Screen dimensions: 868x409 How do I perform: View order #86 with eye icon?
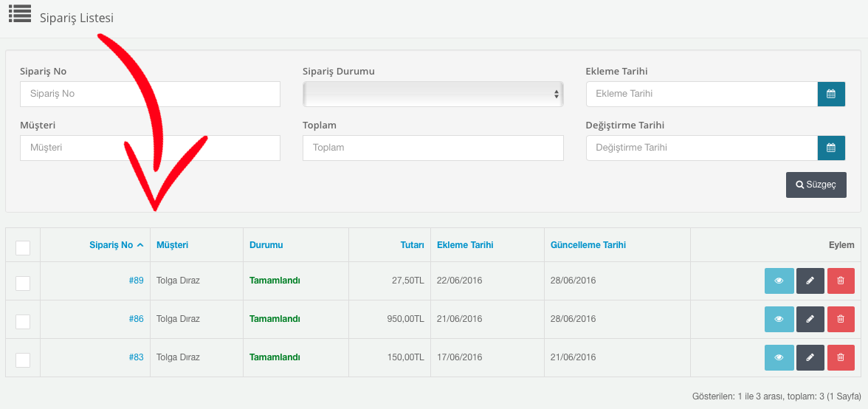click(779, 319)
